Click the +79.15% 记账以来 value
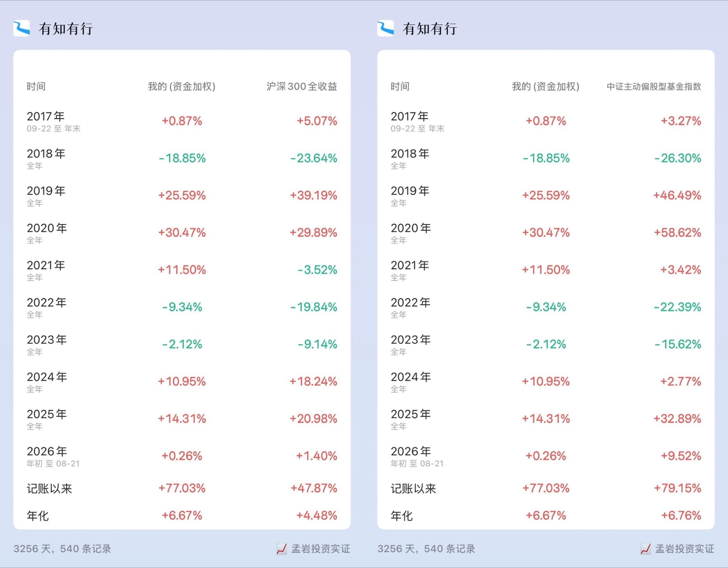 pyautogui.click(x=677, y=488)
